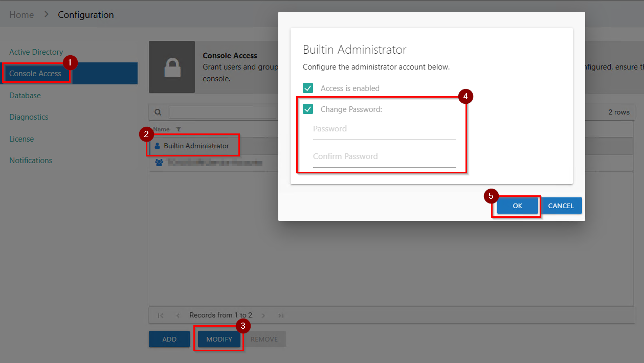Toggle the Access is enabled checkbox
Image resolution: width=644 pixels, height=363 pixels.
point(307,87)
